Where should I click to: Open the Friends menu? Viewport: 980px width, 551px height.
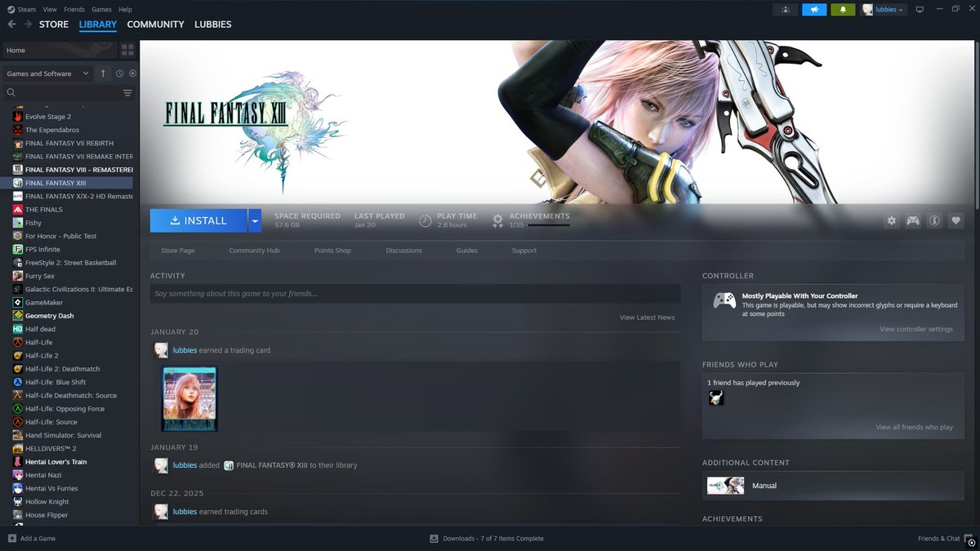tap(74, 10)
